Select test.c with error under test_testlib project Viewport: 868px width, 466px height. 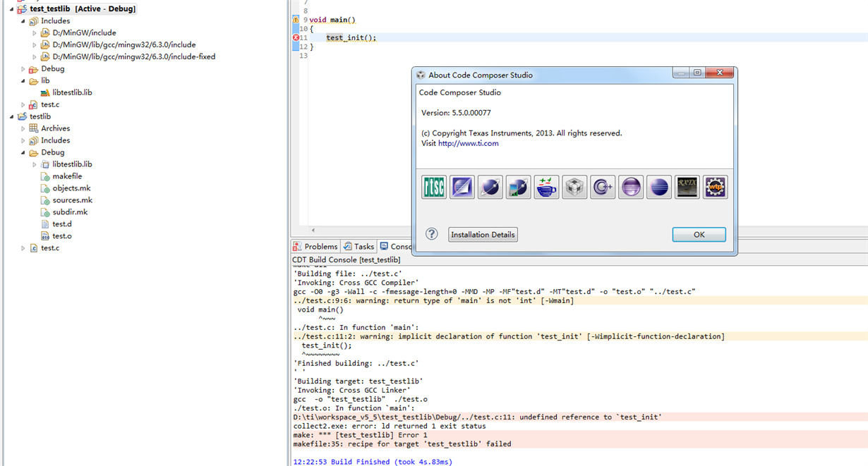(44, 104)
